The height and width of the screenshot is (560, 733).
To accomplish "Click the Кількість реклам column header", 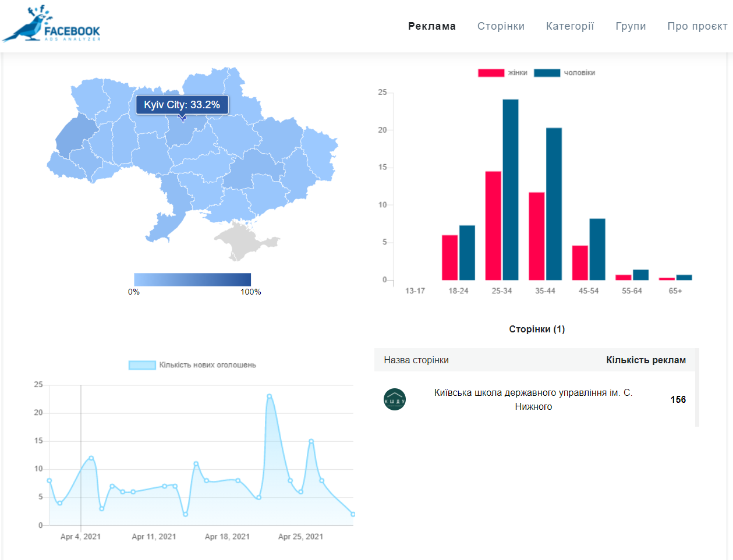I will (646, 360).
